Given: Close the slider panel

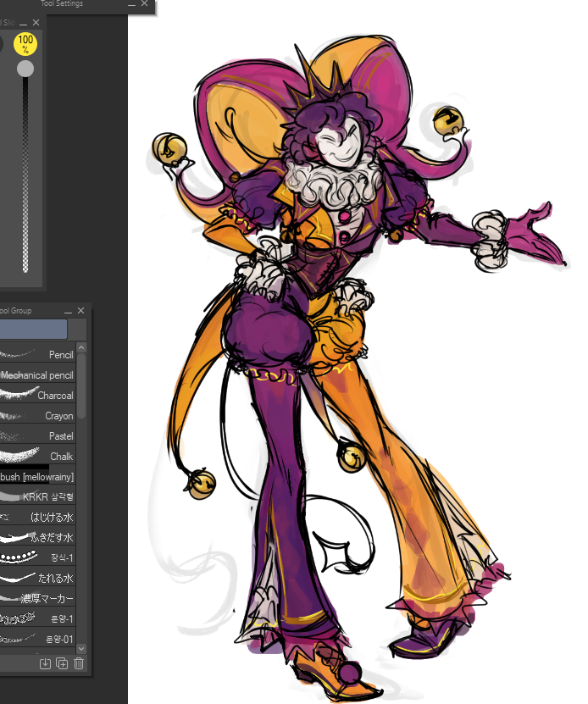Looking at the screenshot, I should pos(36,22).
